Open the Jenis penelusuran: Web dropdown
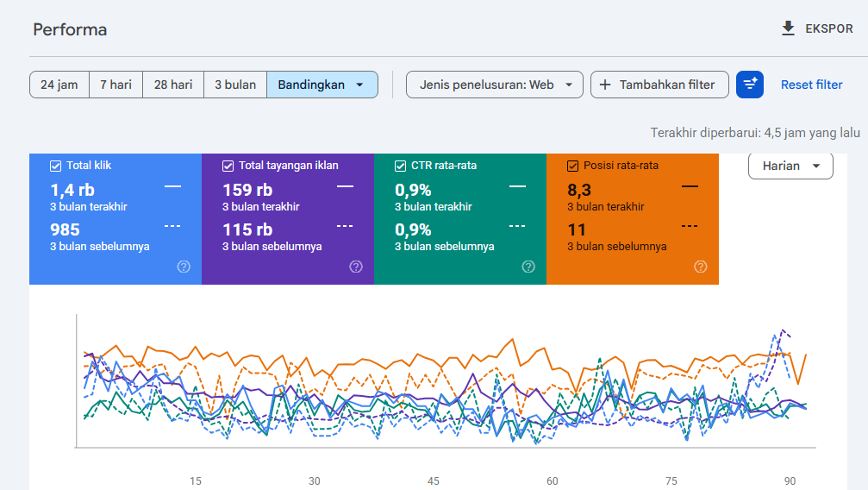The image size is (868, 490). click(495, 85)
